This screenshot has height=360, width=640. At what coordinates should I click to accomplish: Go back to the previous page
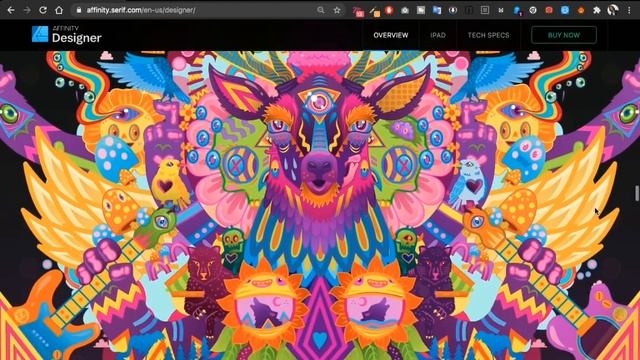(11, 10)
